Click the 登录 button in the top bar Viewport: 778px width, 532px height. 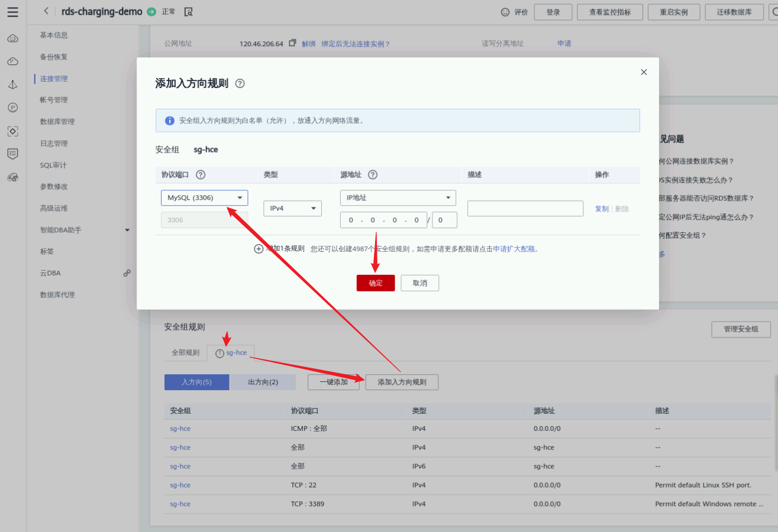click(x=553, y=12)
